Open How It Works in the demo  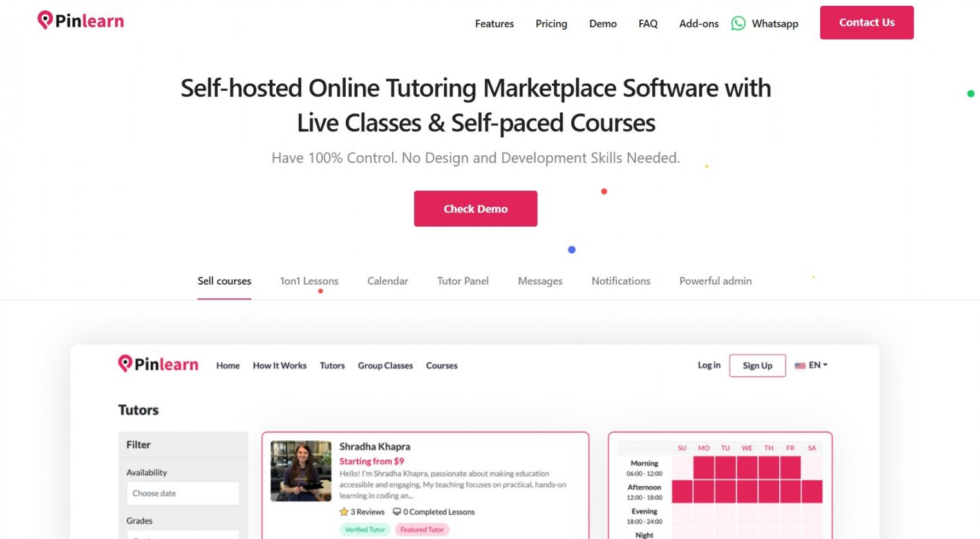click(279, 366)
